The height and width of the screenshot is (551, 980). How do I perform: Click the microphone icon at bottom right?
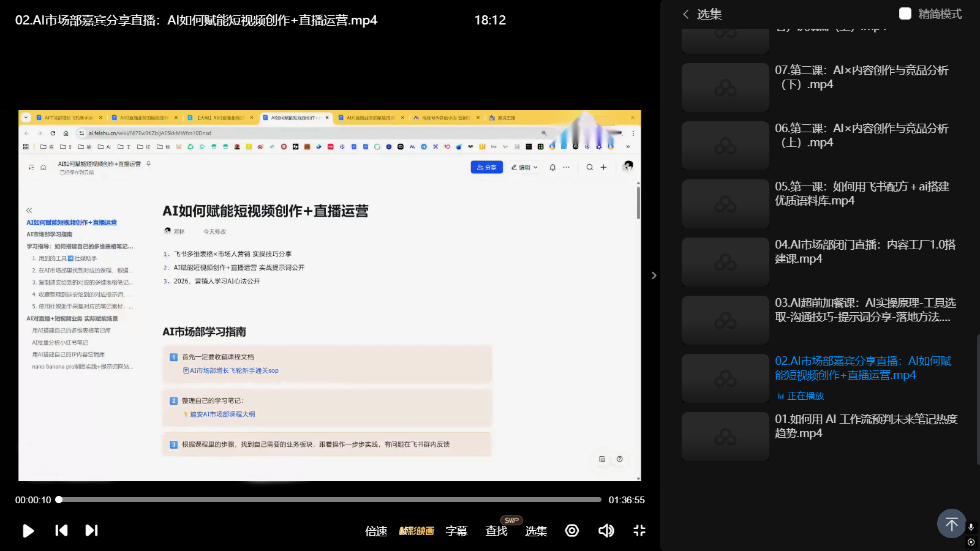click(971, 527)
